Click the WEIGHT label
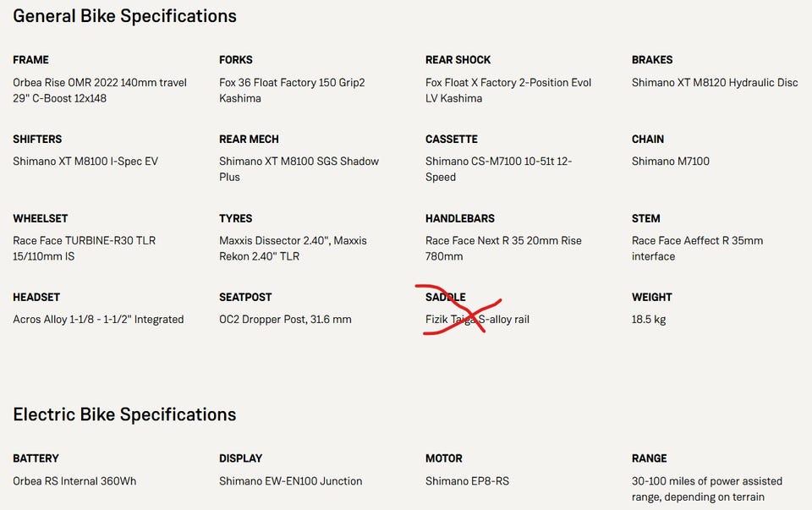The width and height of the screenshot is (812, 510). click(x=652, y=297)
